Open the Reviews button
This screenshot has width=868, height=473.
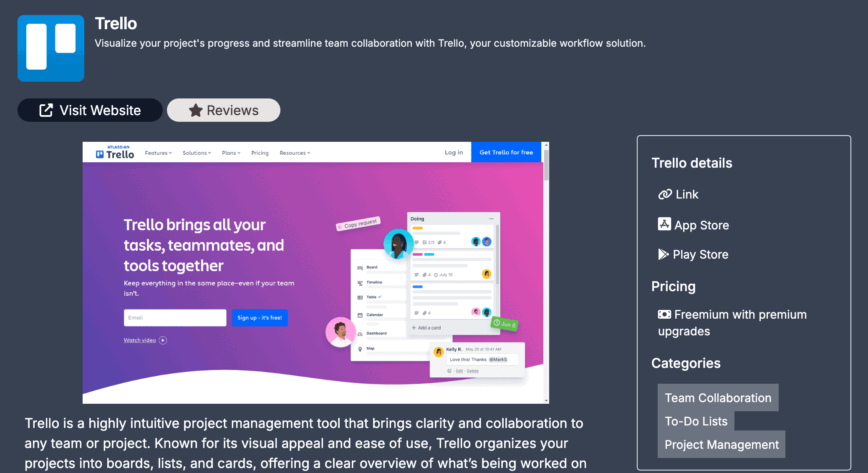click(224, 110)
